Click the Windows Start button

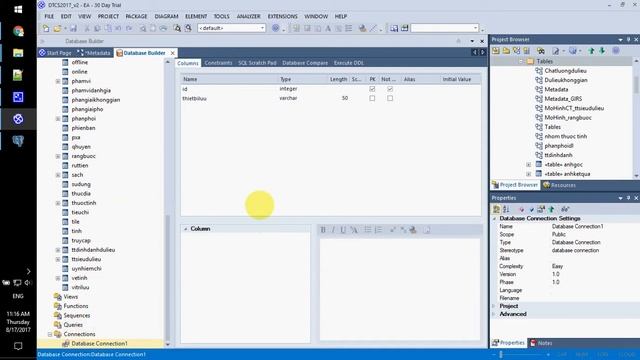[18, 9]
